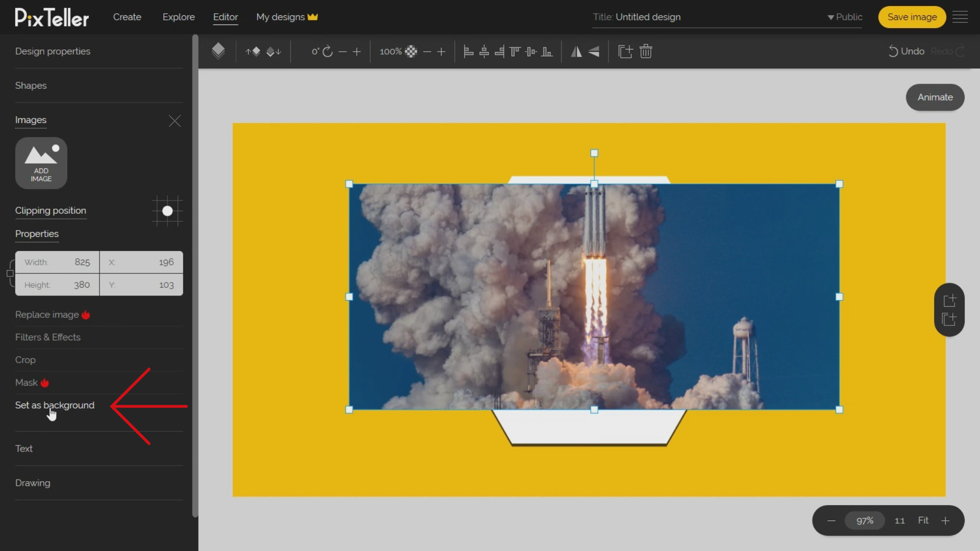Image resolution: width=980 pixels, height=551 pixels.
Task: Open the Create menu
Action: coord(127,17)
